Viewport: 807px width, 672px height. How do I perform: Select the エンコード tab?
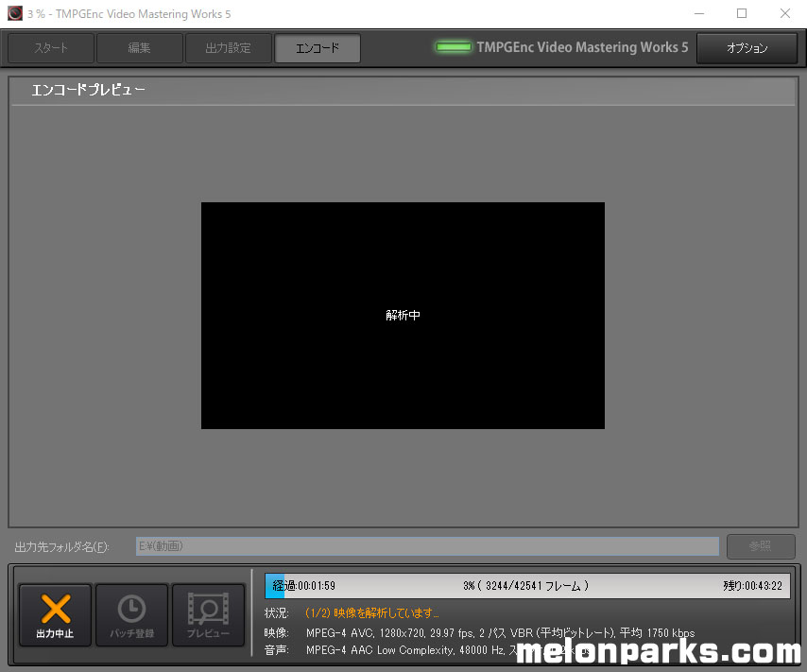318,48
